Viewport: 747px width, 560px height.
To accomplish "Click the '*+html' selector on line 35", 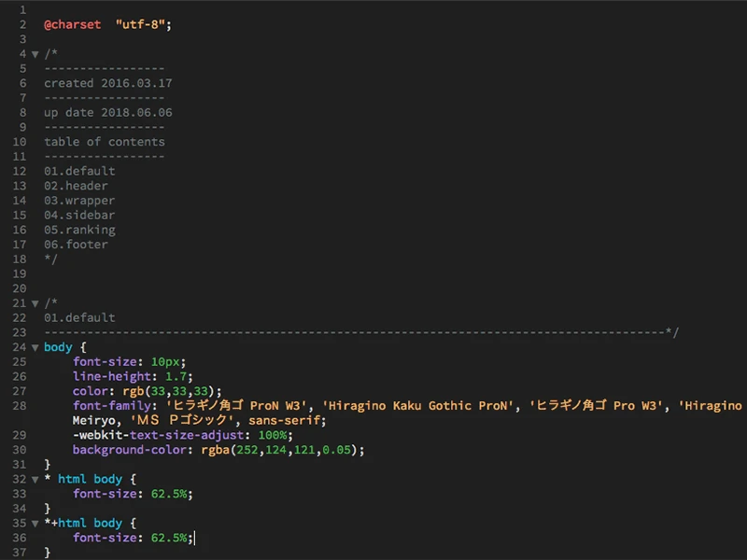I will [x=65, y=524].
